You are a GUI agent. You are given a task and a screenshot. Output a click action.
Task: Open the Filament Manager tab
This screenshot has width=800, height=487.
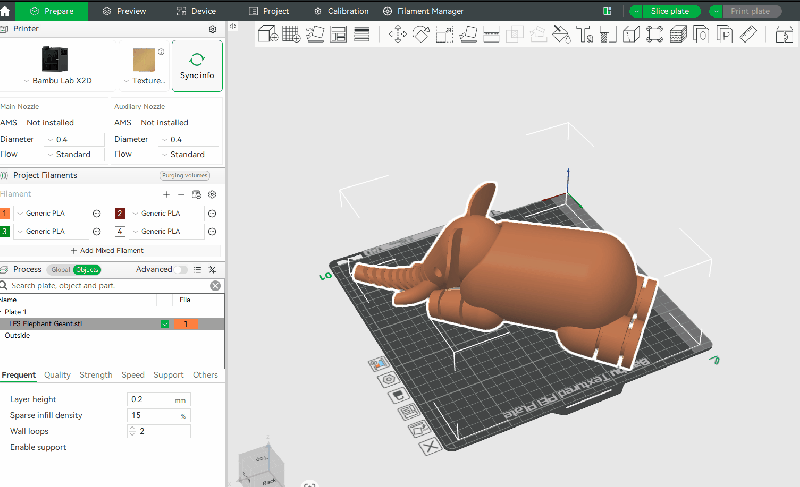(423, 11)
